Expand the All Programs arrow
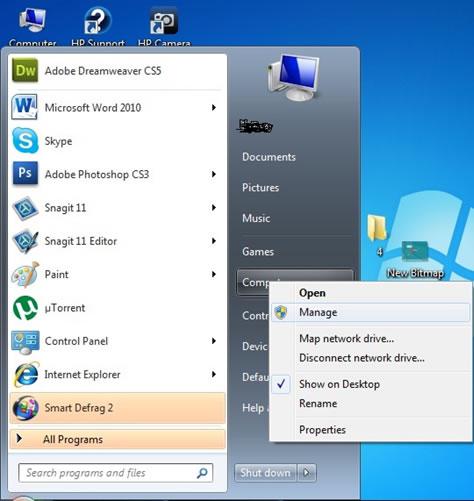The height and width of the screenshot is (501, 474). pyautogui.click(x=19, y=439)
